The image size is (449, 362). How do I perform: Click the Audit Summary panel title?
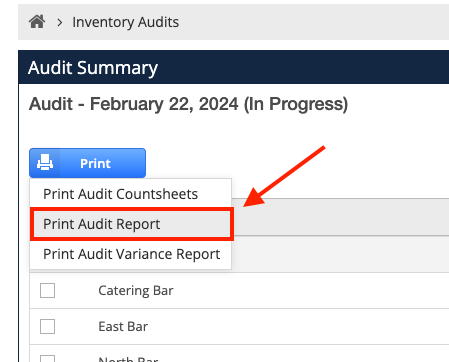93,68
